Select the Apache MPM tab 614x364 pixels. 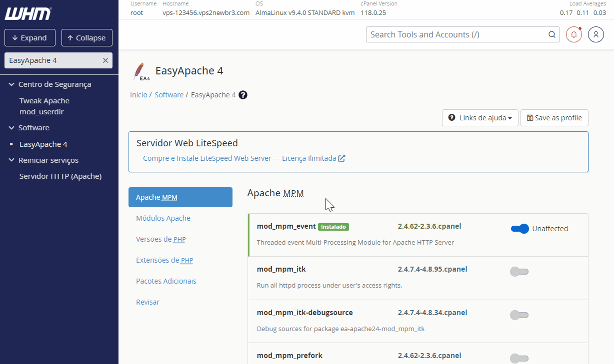tap(180, 197)
